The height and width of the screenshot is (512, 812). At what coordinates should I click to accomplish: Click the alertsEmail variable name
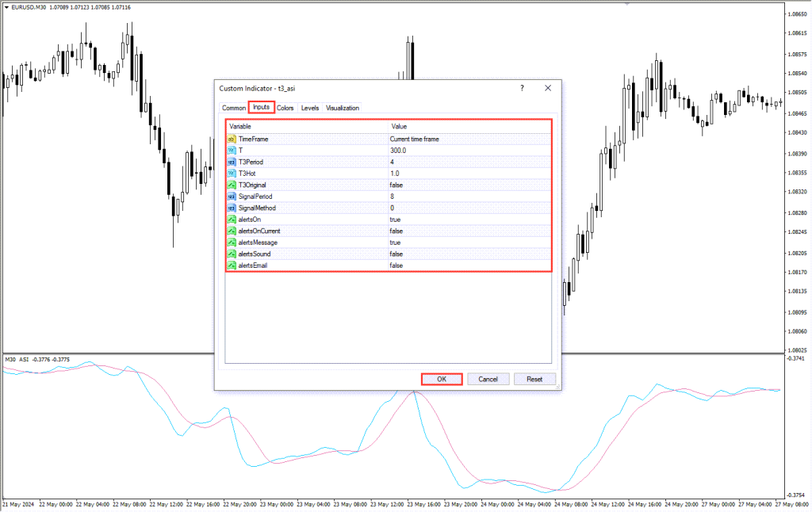coord(253,266)
